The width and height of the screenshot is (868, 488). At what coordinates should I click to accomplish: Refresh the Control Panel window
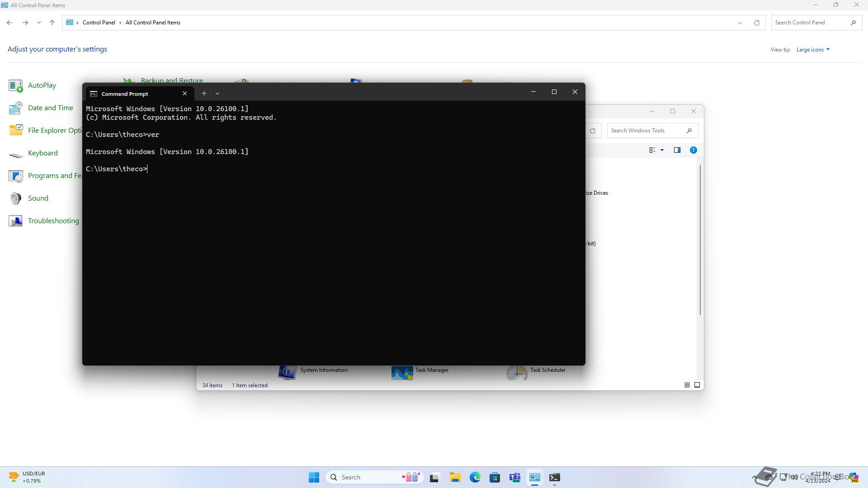click(756, 23)
